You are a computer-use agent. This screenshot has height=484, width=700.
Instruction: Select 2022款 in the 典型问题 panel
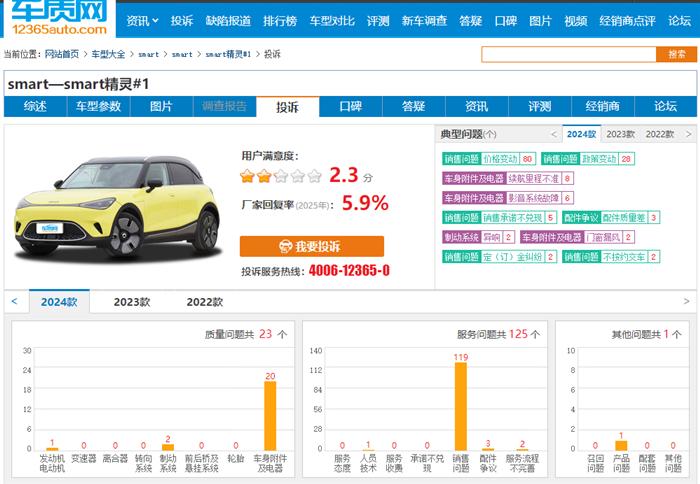(x=660, y=134)
